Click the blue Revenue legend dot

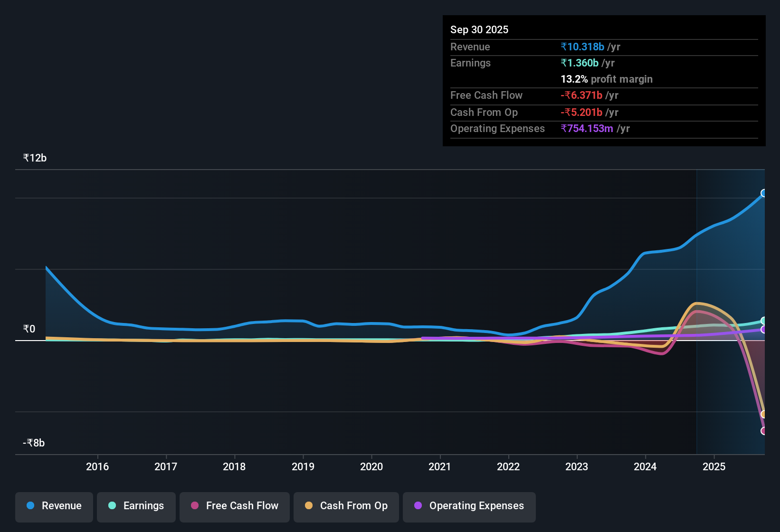point(30,506)
